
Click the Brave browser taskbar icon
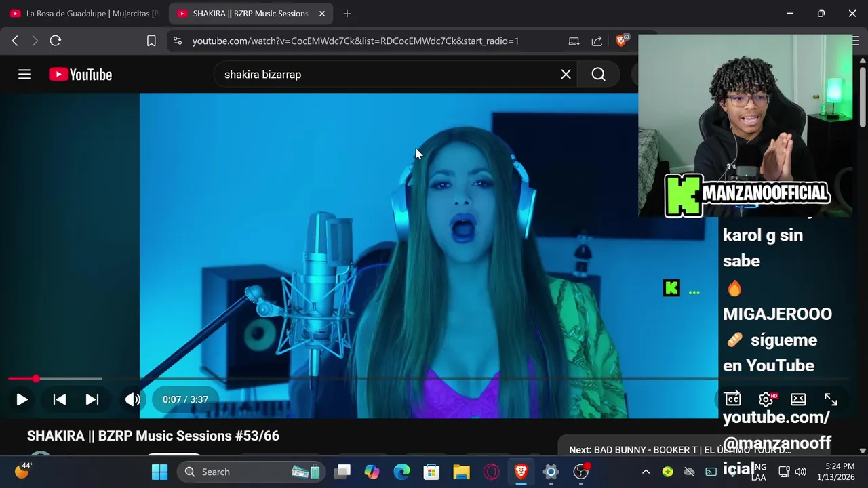pyautogui.click(x=521, y=472)
